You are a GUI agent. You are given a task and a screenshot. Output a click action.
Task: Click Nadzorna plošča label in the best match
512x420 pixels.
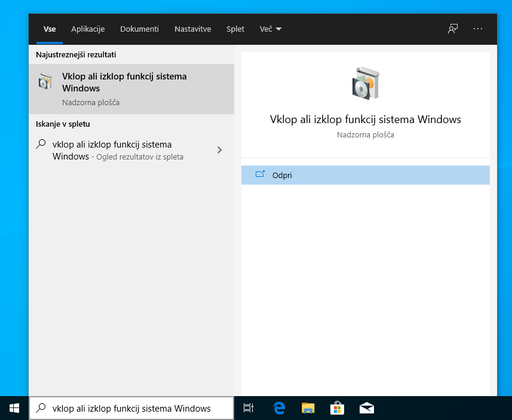pyautogui.click(x=91, y=102)
